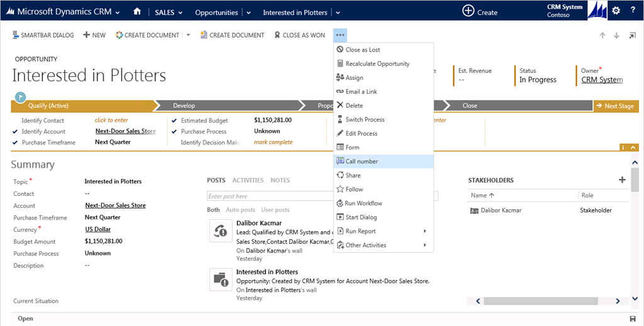
Task: Click the pop-out window icon
Action: point(633,36)
